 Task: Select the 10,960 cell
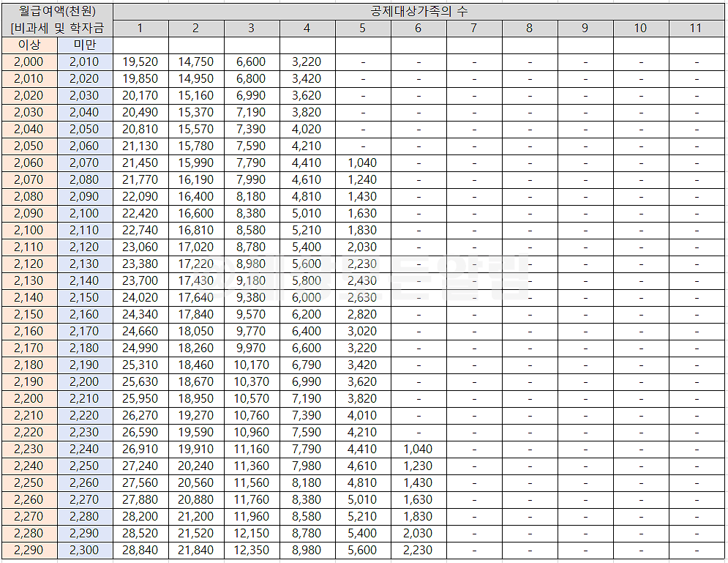(x=252, y=433)
